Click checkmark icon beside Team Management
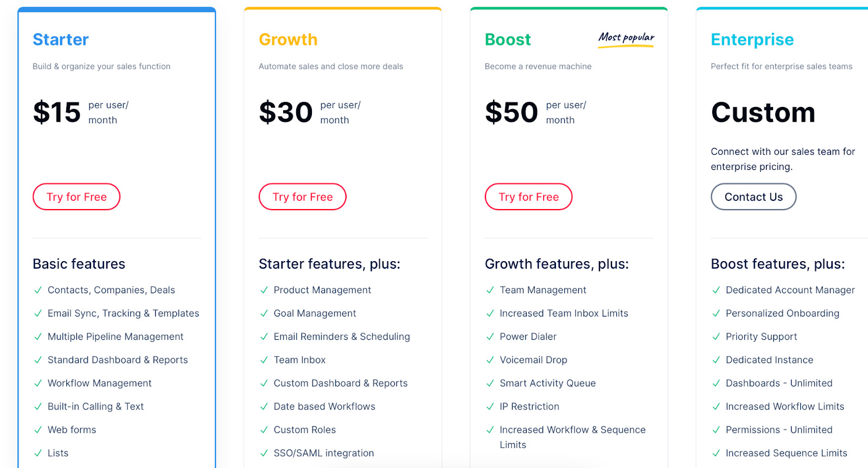This screenshot has width=868, height=468. pos(490,290)
